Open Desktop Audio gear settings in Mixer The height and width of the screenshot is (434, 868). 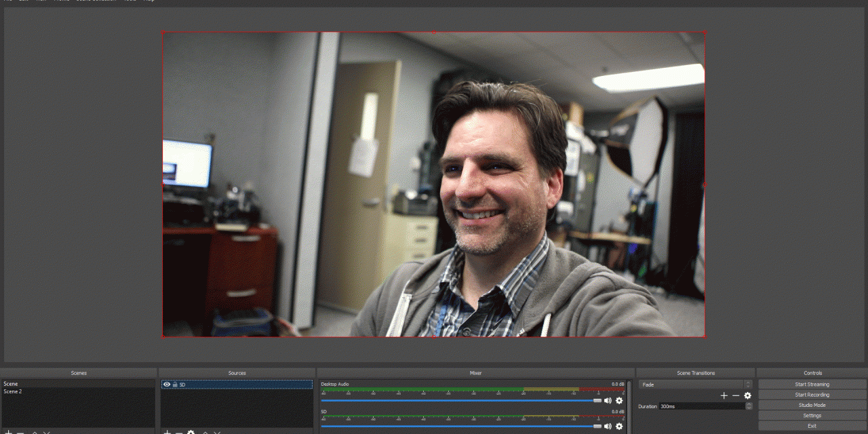coord(619,401)
